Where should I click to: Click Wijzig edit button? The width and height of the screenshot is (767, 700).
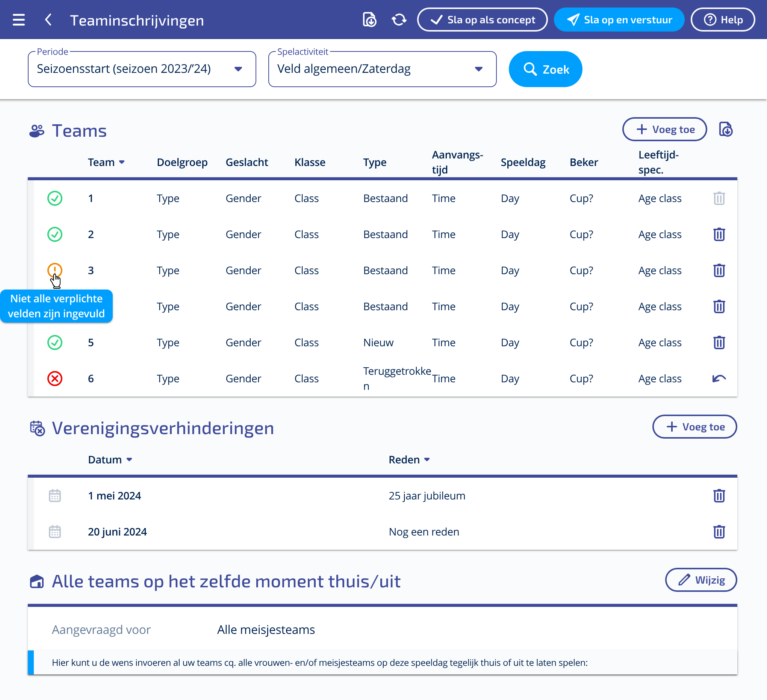coord(700,580)
